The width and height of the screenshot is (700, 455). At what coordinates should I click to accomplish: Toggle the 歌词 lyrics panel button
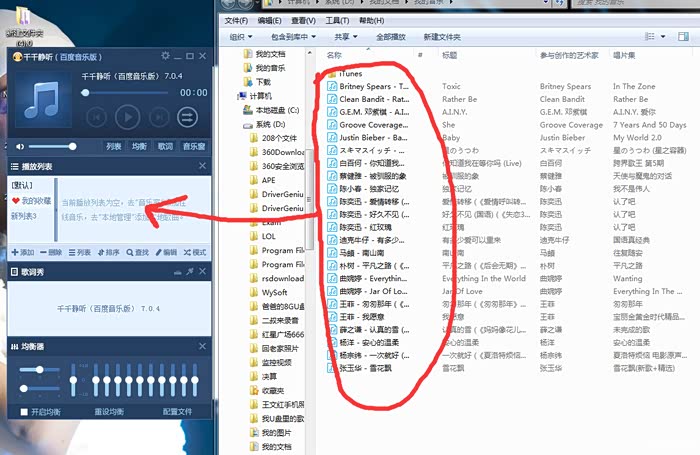click(165, 146)
